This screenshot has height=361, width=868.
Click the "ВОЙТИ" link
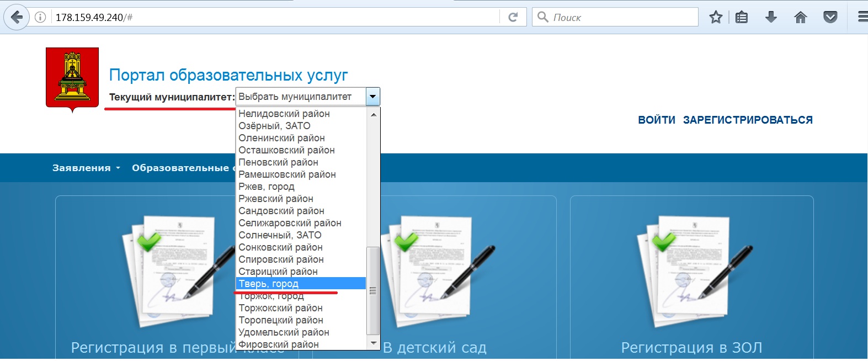656,120
